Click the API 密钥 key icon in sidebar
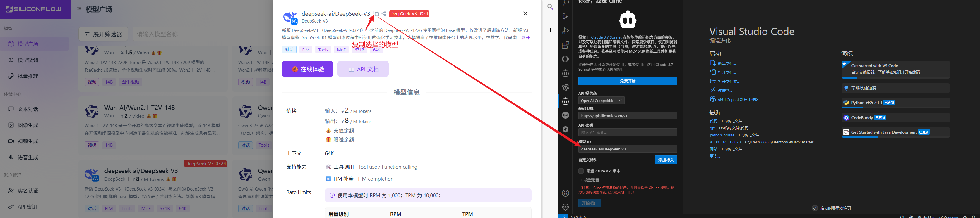This screenshot has width=980, height=218. coord(11,207)
